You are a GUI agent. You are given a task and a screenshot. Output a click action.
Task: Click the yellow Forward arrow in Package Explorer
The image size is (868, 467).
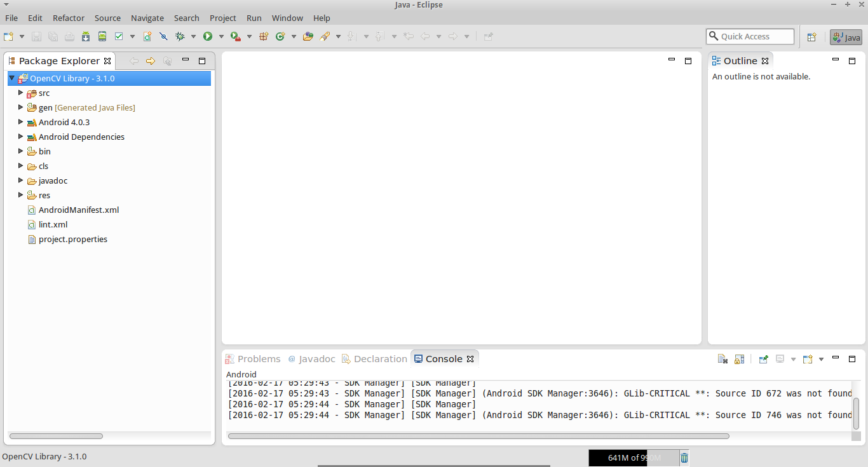point(151,61)
